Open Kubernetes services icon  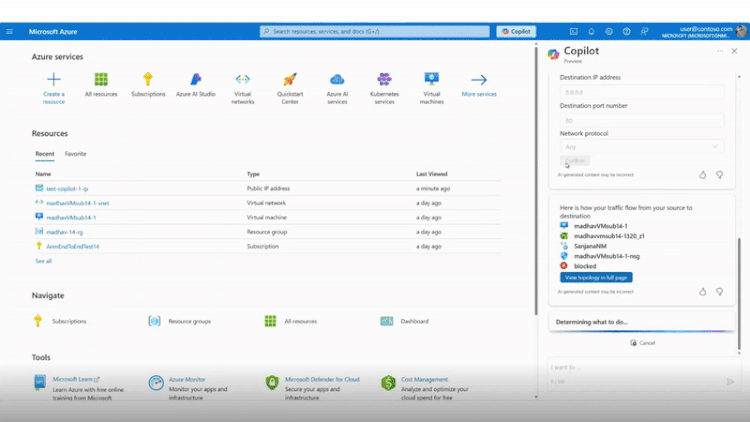384,79
